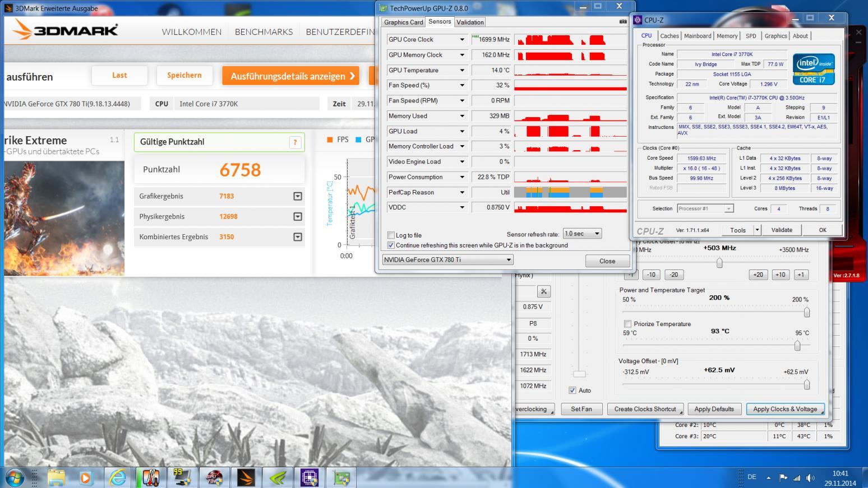Open the network signal tray icon
This screenshot has height=488, width=868.
(797, 478)
